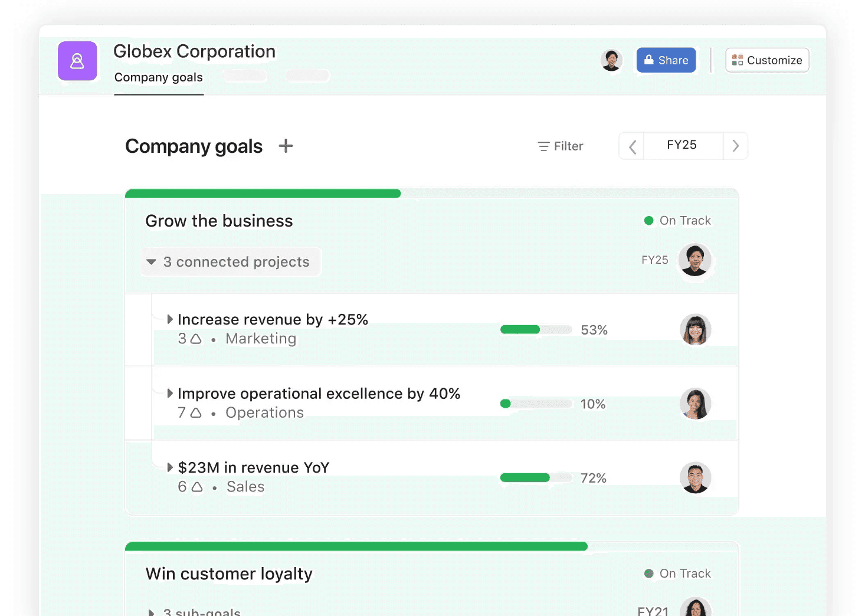This screenshot has height=616, width=865.
Task: Expand Increase revenue by +25% goal
Action: tap(170, 319)
